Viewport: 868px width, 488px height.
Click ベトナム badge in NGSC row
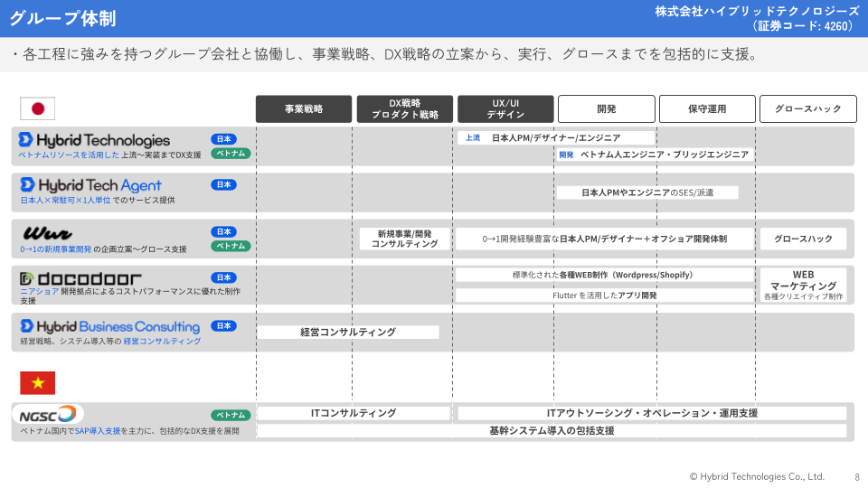(x=231, y=415)
